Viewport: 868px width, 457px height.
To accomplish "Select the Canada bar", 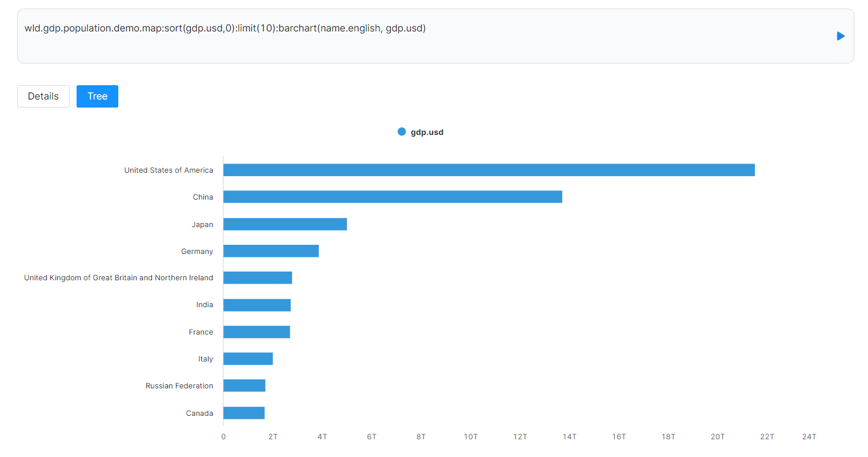I will (244, 413).
